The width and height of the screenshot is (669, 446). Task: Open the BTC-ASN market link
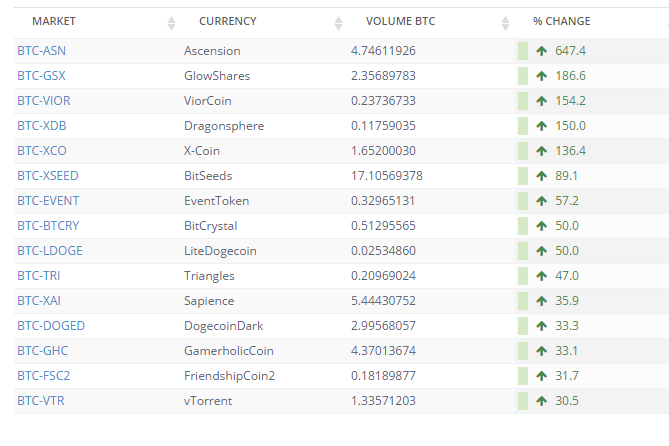pyautogui.click(x=41, y=51)
